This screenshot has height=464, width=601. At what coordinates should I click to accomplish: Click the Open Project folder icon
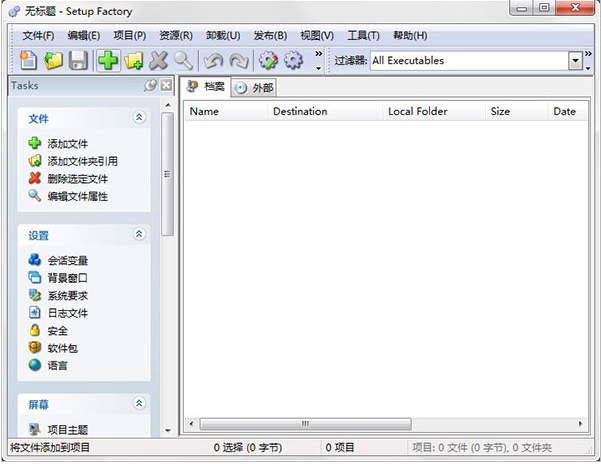coord(53,61)
